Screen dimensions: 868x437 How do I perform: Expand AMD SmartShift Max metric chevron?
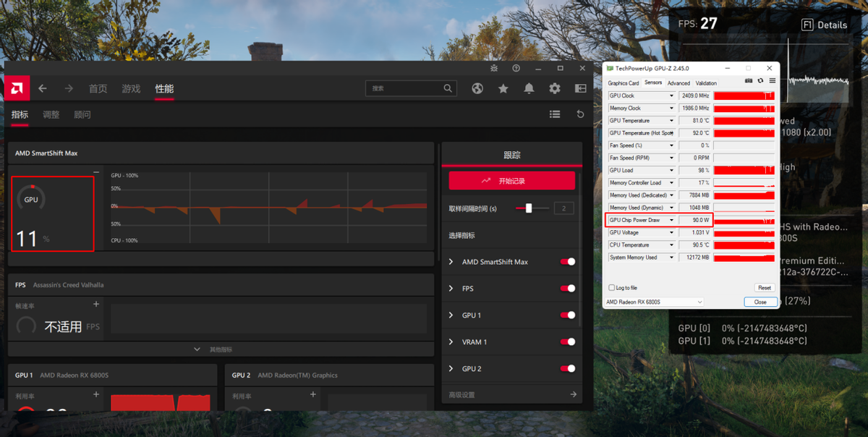[451, 262]
